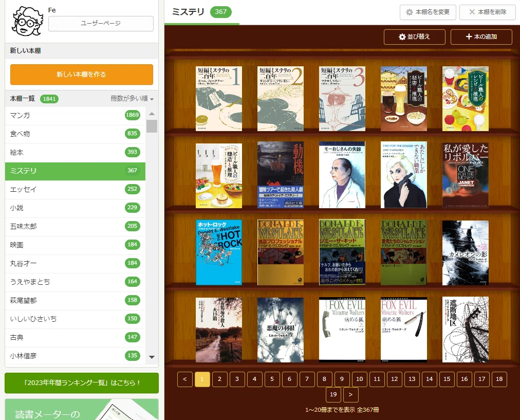The width and height of the screenshot is (520, 420).
Task: Select the エッセイ bookshelf row
Action: (x=76, y=190)
